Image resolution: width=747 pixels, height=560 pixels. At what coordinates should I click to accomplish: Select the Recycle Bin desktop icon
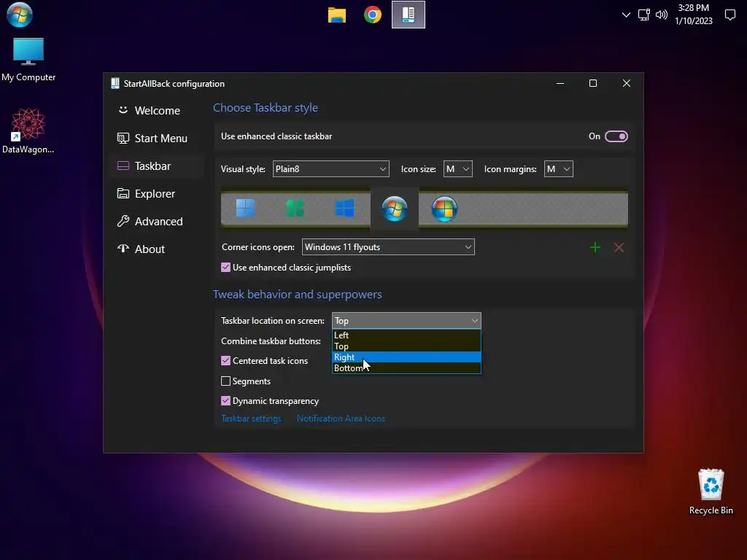click(x=711, y=491)
